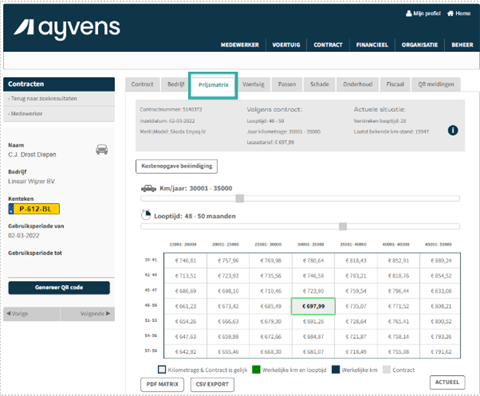Switch to the Bedrijf tab
The height and width of the screenshot is (396, 480).
176,84
